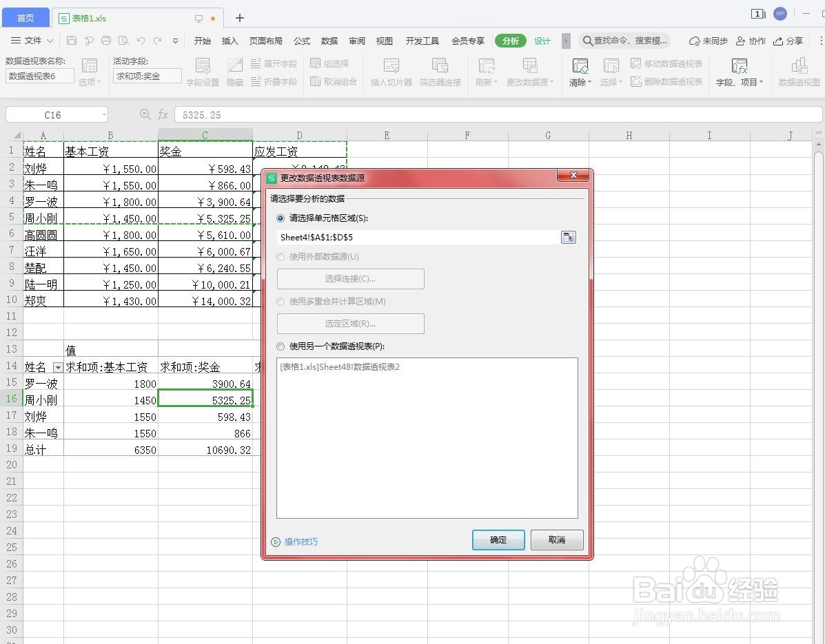Click row header 19
825x644 pixels.
[x=12, y=448]
